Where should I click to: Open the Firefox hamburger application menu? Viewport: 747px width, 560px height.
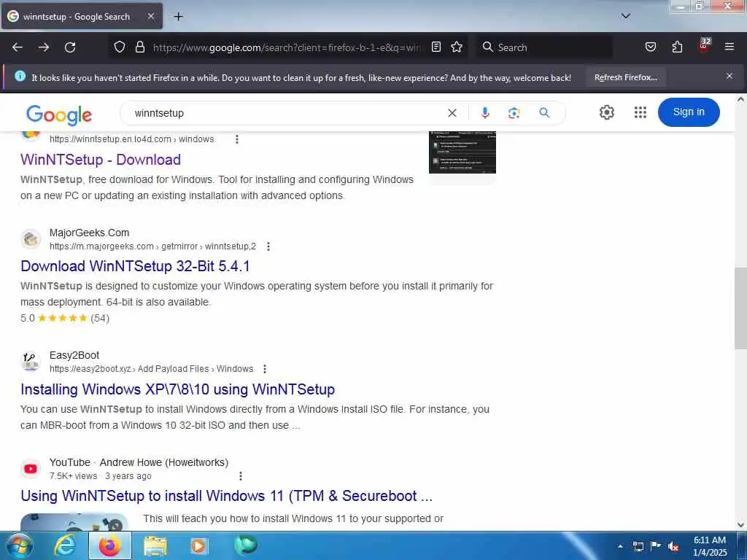pyautogui.click(x=729, y=47)
